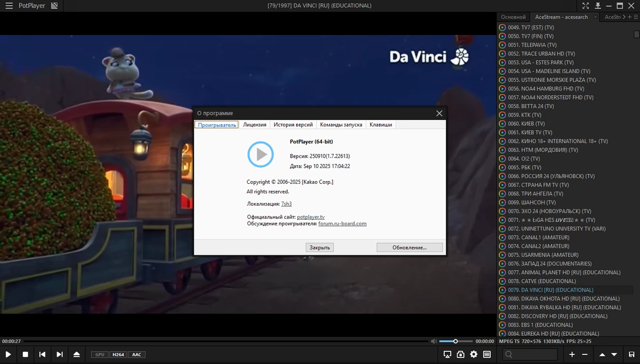Switch to the Лицензия tab

[x=254, y=125]
